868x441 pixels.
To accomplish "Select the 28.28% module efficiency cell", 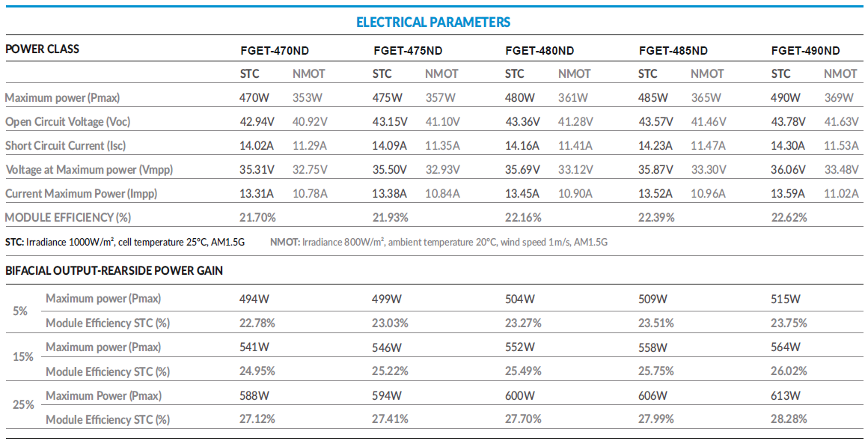I will (x=789, y=419).
